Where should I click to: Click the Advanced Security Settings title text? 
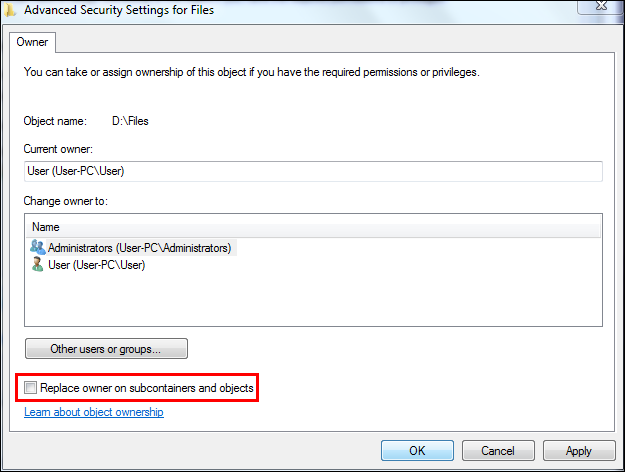(x=118, y=10)
